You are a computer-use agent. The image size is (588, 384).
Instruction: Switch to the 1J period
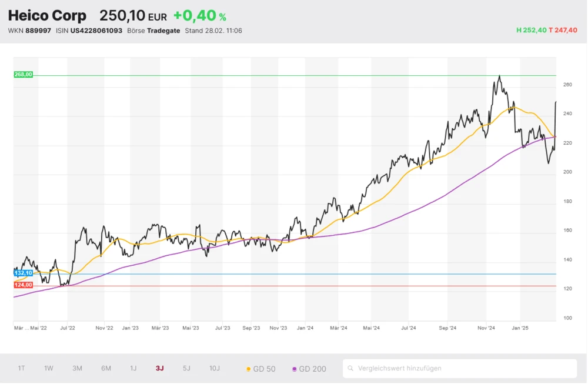(x=133, y=369)
